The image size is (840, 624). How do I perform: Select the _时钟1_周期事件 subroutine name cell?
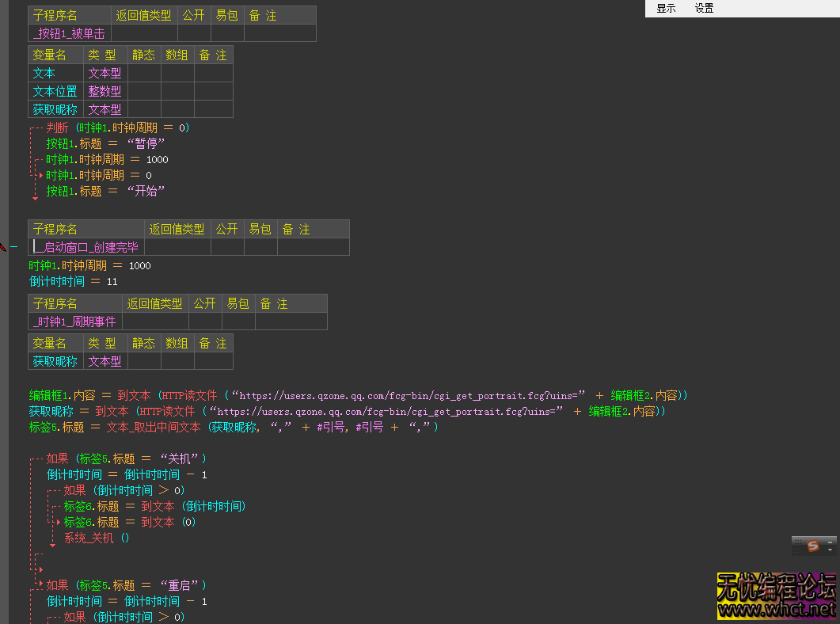pyautogui.click(x=74, y=322)
